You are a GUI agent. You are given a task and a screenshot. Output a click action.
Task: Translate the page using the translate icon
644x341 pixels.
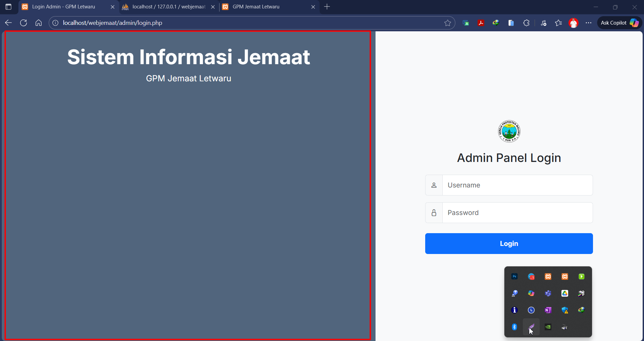pos(465,23)
